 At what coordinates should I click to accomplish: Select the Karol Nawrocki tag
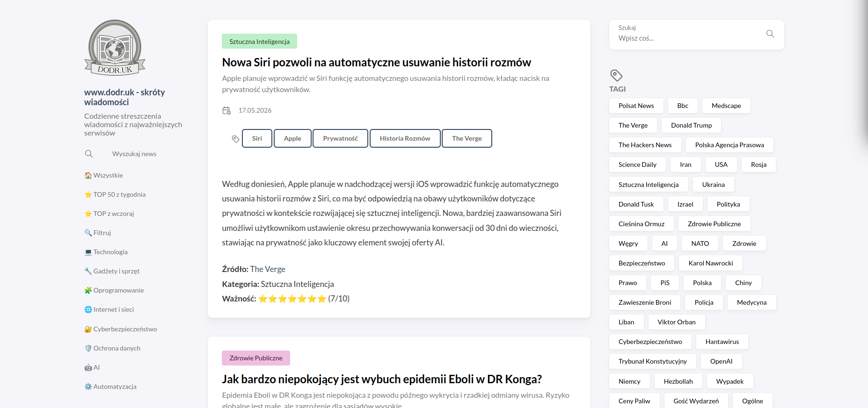(x=711, y=263)
